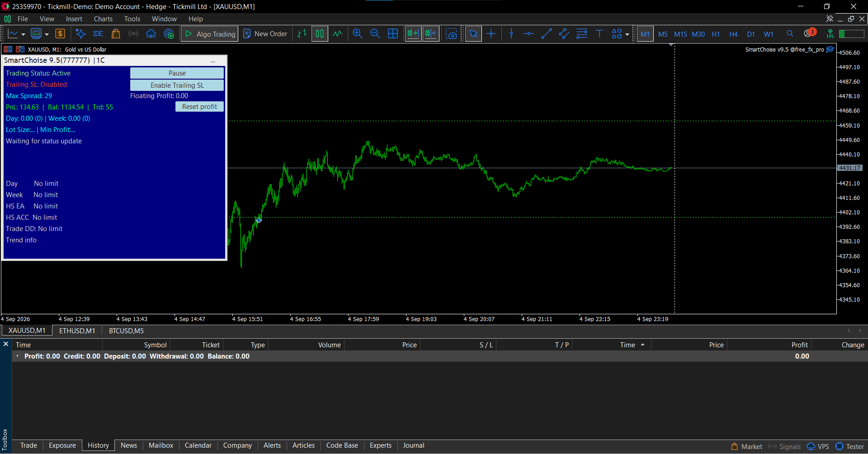Click the Reset profit button
The width and height of the screenshot is (868, 454).
[x=199, y=107]
